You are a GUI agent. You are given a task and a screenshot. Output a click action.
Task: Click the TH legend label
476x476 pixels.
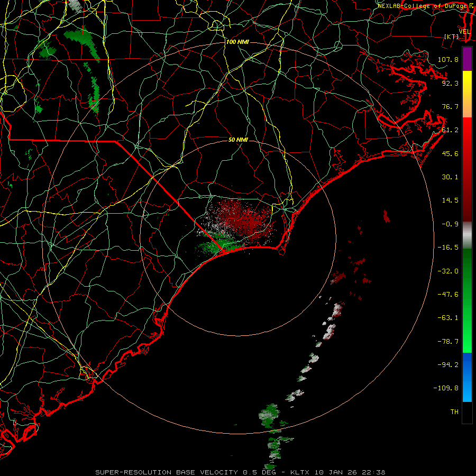(x=454, y=412)
